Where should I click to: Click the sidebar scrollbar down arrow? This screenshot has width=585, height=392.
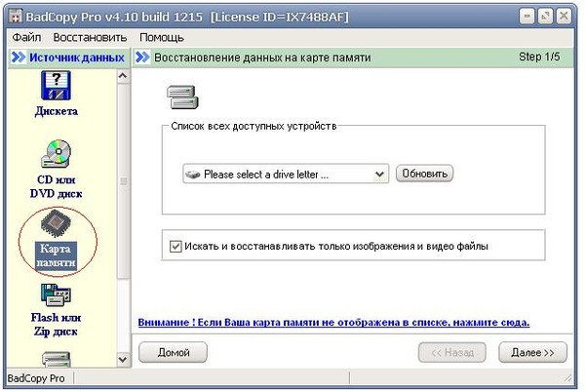pyautogui.click(x=123, y=360)
